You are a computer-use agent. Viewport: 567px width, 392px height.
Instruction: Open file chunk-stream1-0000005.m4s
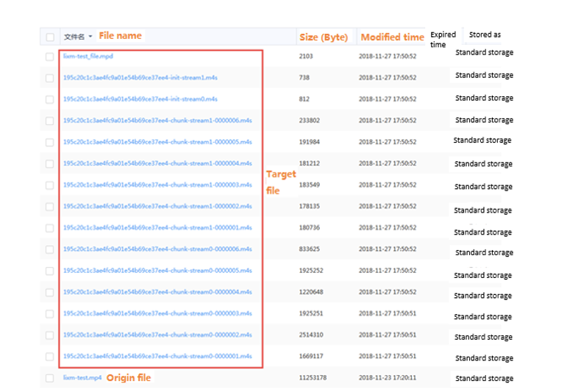click(x=157, y=142)
